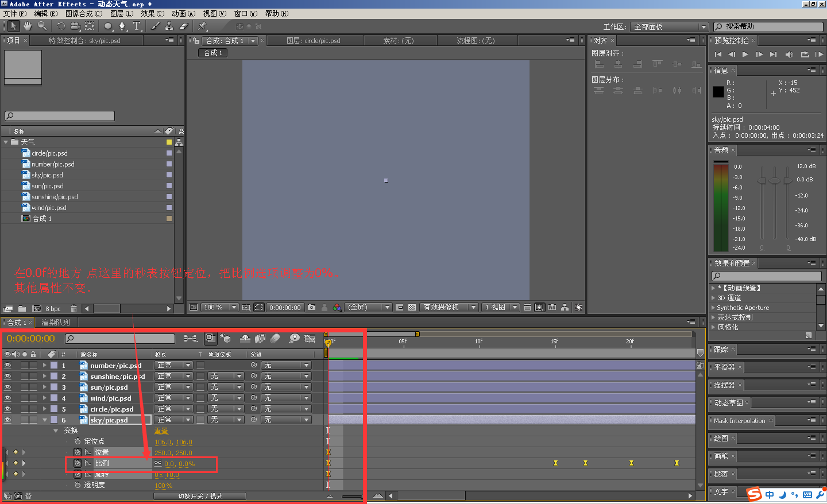The height and width of the screenshot is (504, 827).
Task: Collapse the 变换 transform group
Action: pos(56,431)
